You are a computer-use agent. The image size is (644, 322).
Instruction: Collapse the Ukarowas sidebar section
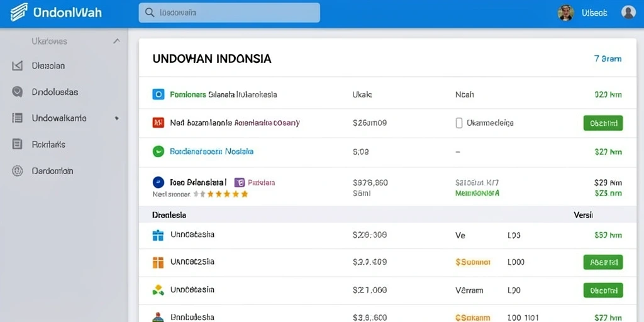click(x=116, y=41)
